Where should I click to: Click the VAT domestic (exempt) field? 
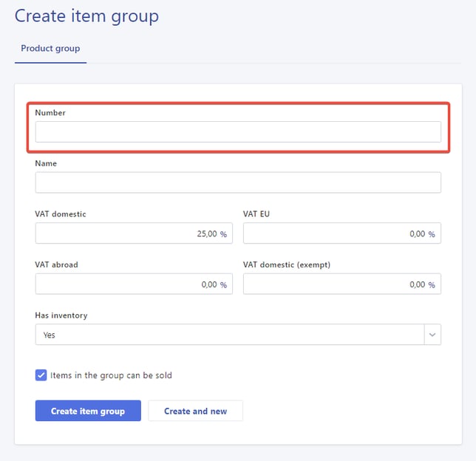(333, 284)
